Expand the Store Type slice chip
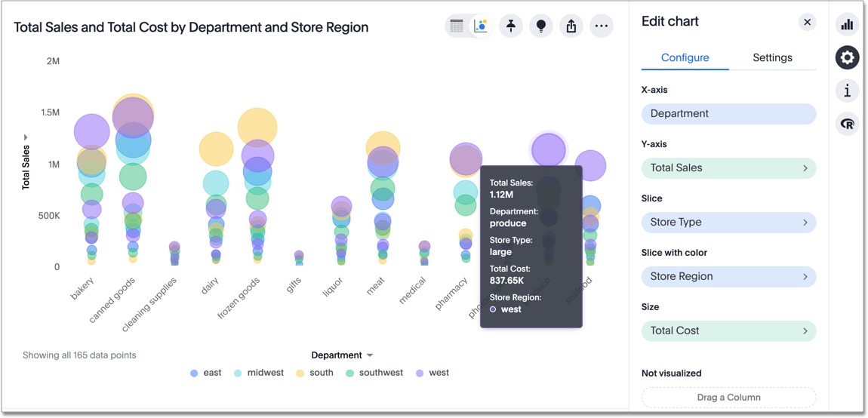 point(728,222)
